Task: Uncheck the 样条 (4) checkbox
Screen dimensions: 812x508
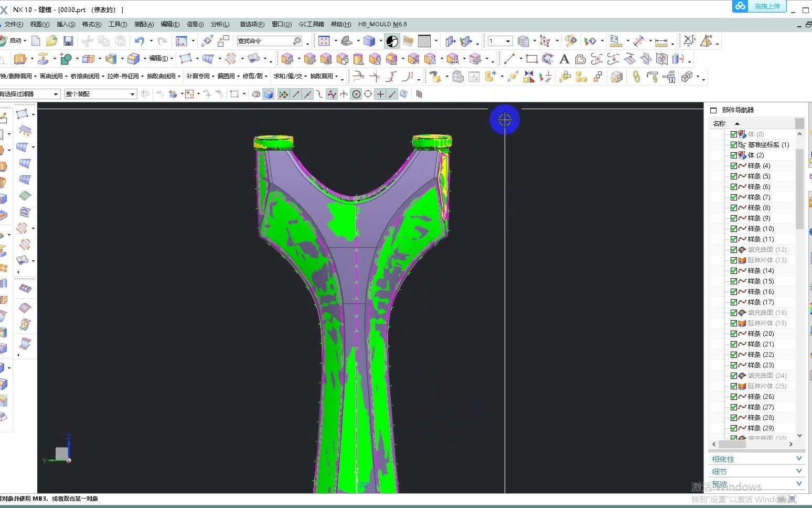Action: (734, 166)
